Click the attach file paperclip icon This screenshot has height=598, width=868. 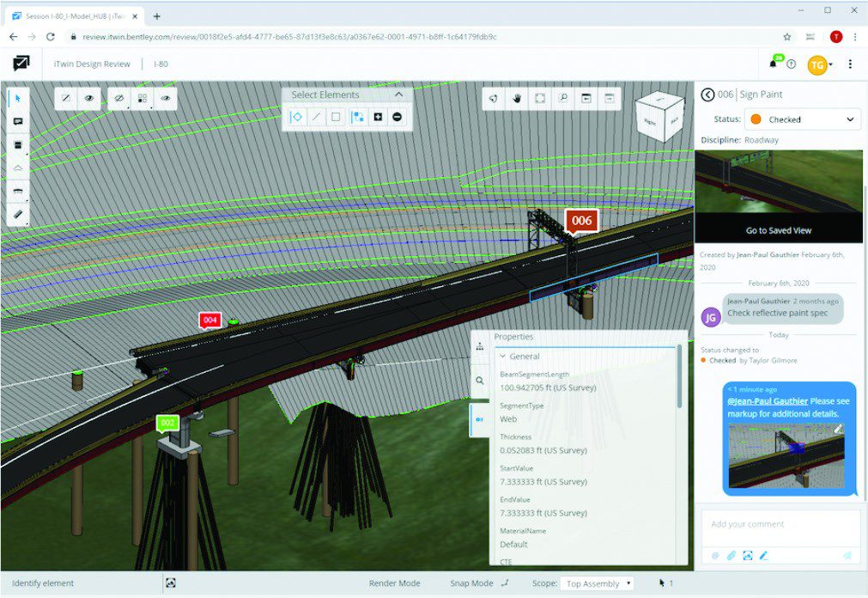(731, 556)
